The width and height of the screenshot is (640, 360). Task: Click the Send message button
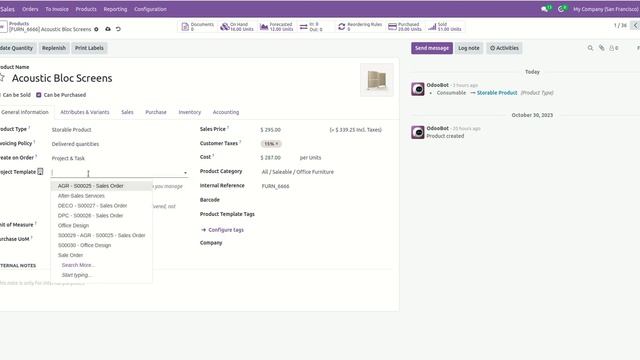[x=432, y=48]
